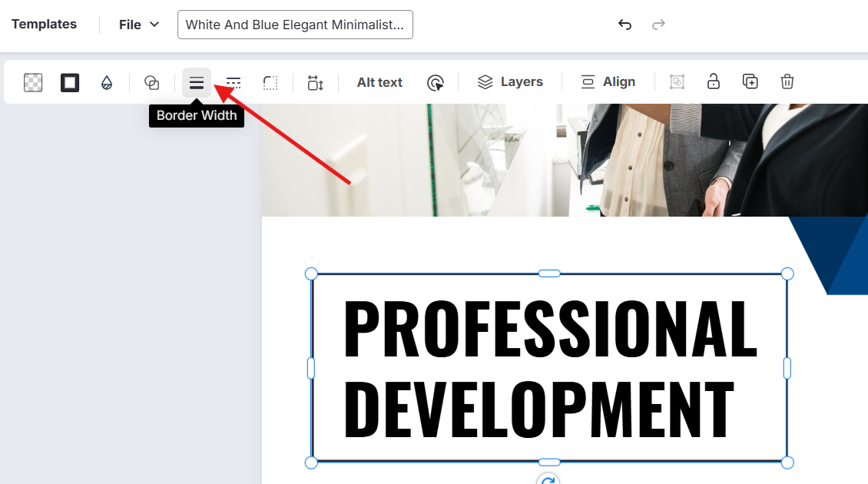Duplicate the selected element
Screen dimensions: 868x484
coord(750,82)
